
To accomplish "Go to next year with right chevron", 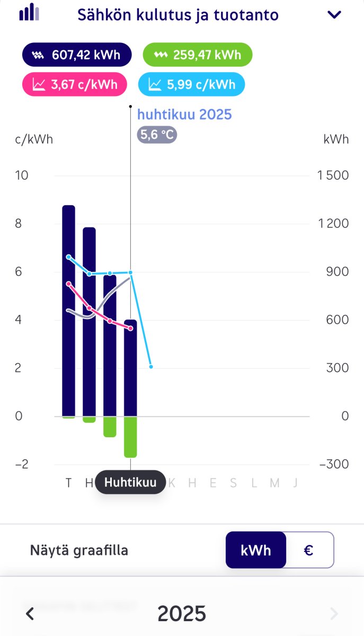I will [334, 614].
